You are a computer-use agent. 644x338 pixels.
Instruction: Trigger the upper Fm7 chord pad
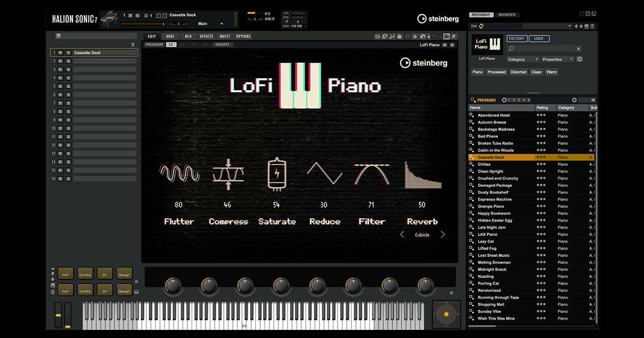65,274
